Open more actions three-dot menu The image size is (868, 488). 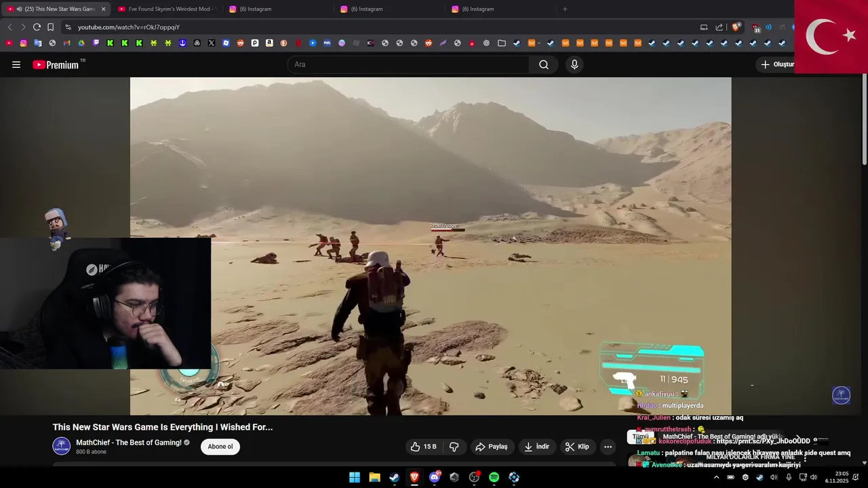pos(608,447)
